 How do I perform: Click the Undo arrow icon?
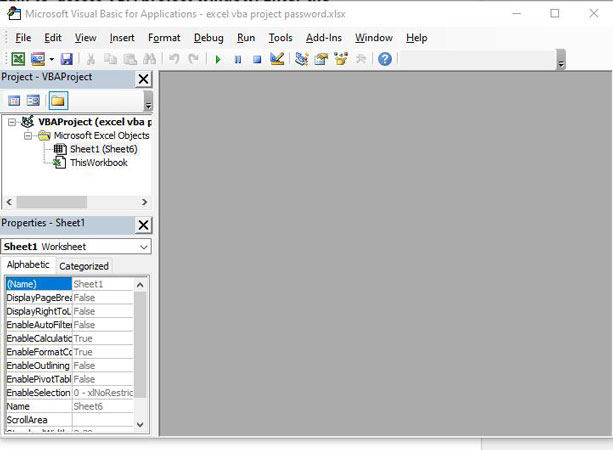tap(174, 59)
